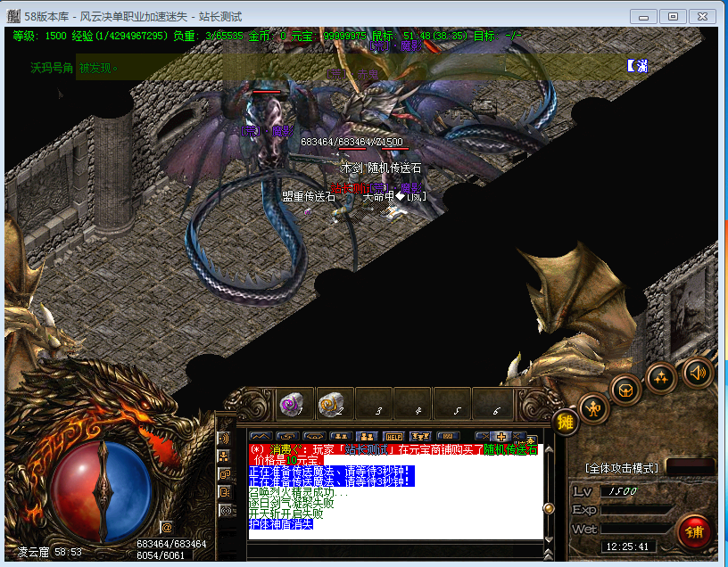The height and width of the screenshot is (567, 728).
Task: Click the small grid icon right of trophies
Action: [448, 436]
